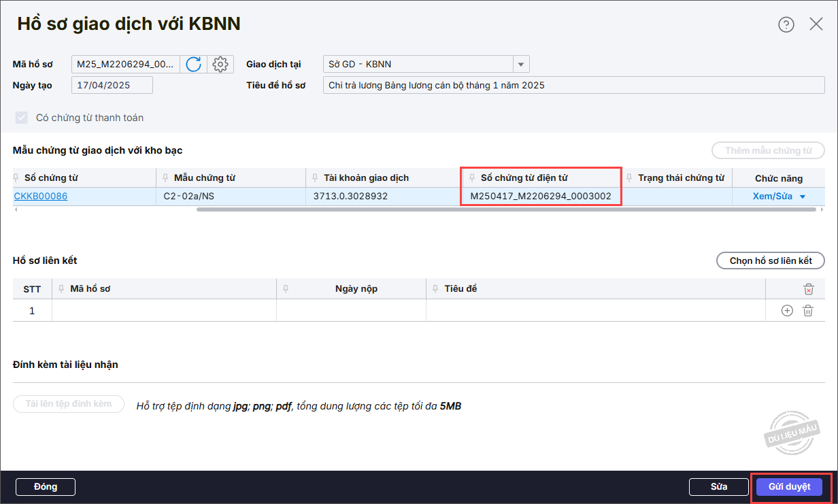Click the refresh icon next to Mã hồ sơ
838x504 pixels.
194,65
